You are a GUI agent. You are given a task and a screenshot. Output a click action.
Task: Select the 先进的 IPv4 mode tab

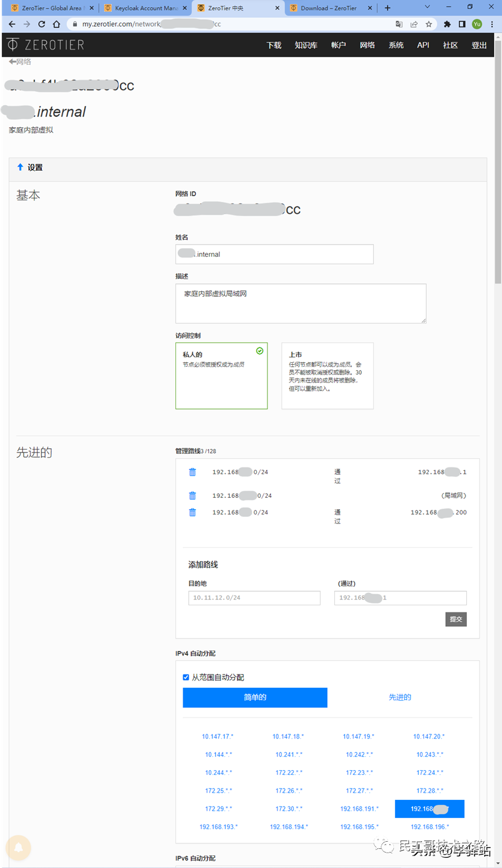coord(400,697)
